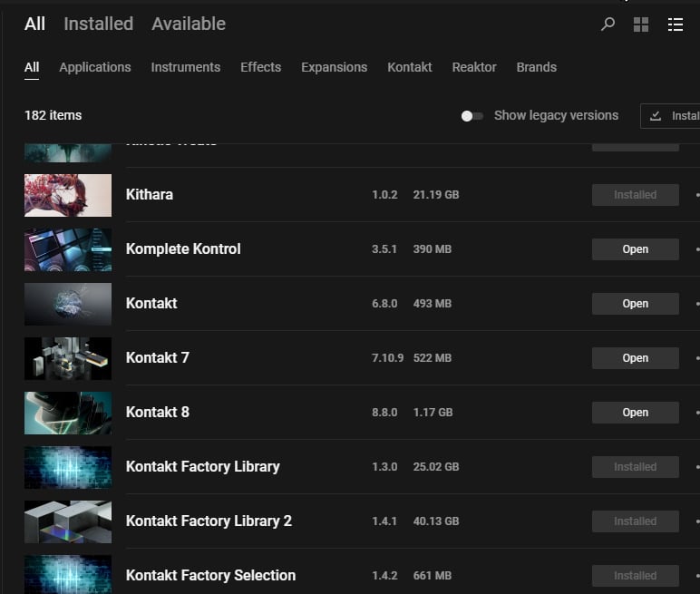Click Installed button for Kontakt Factory Library 2
700x594 pixels.
[636, 521]
